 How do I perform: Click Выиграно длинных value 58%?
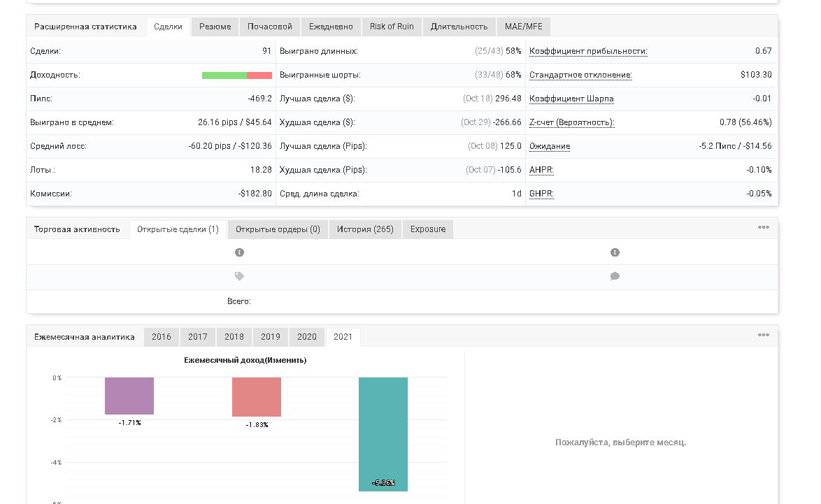pos(513,51)
